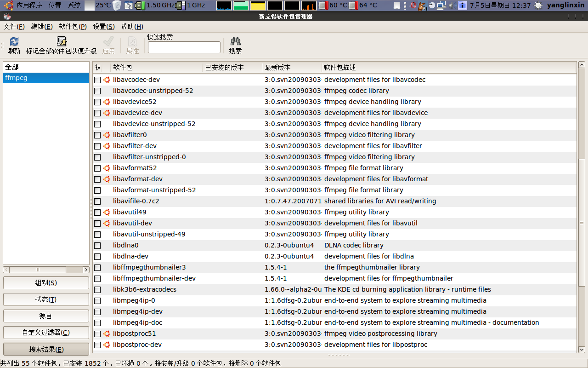The image size is (588, 368).
Task: Click the 位置 panel menu
Action: pyautogui.click(x=55, y=6)
